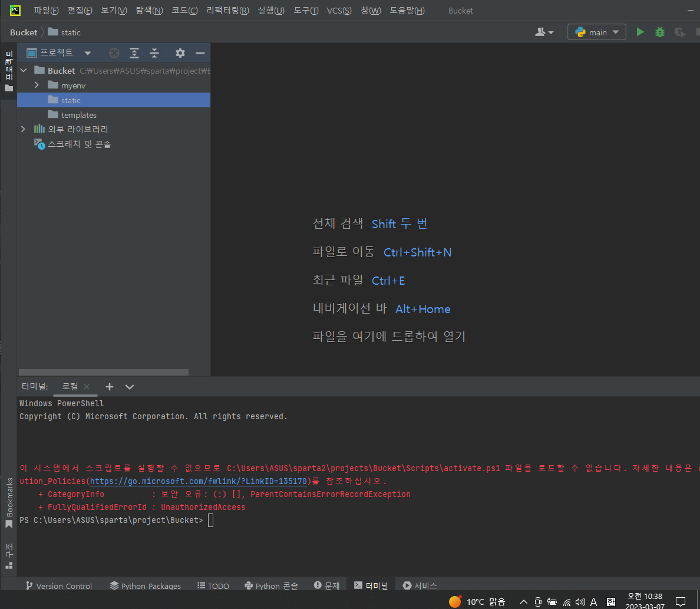The width and height of the screenshot is (700, 609).
Task: Show hidden system tray icons chevron
Action: (x=524, y=602)
